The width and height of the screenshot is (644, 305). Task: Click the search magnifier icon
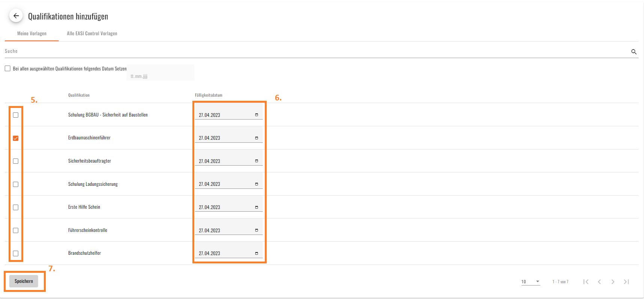click(633, 52)
